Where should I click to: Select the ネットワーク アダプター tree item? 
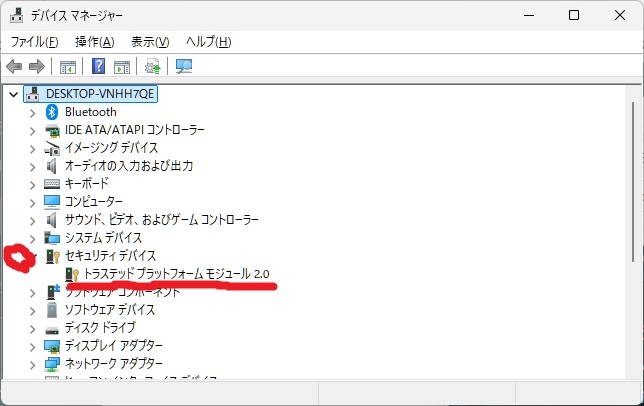point(114,364)
